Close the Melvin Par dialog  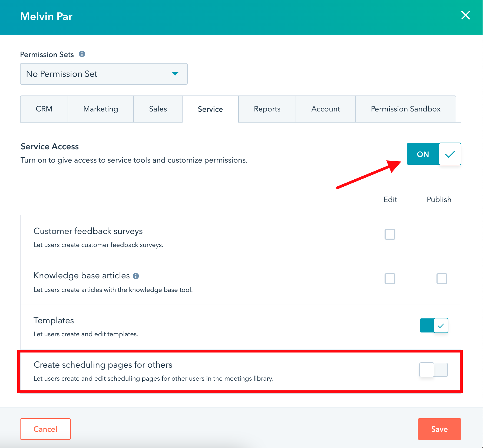(x=466, y=15)
